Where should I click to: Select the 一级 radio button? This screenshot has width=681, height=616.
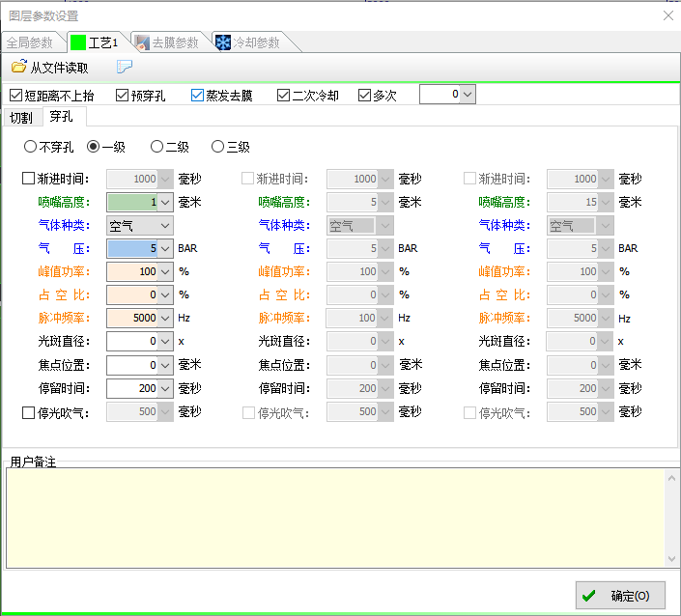pyautogui.click(x=93, y=147)
